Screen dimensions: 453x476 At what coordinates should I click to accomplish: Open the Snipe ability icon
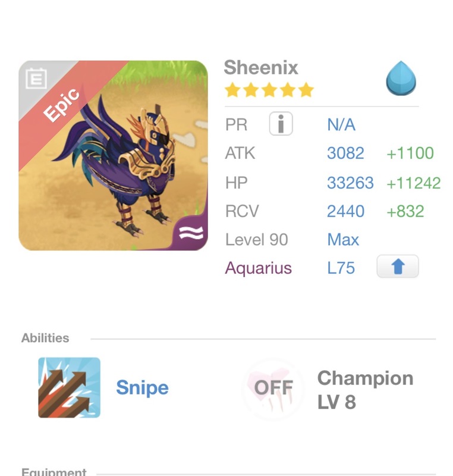[69, 387]
